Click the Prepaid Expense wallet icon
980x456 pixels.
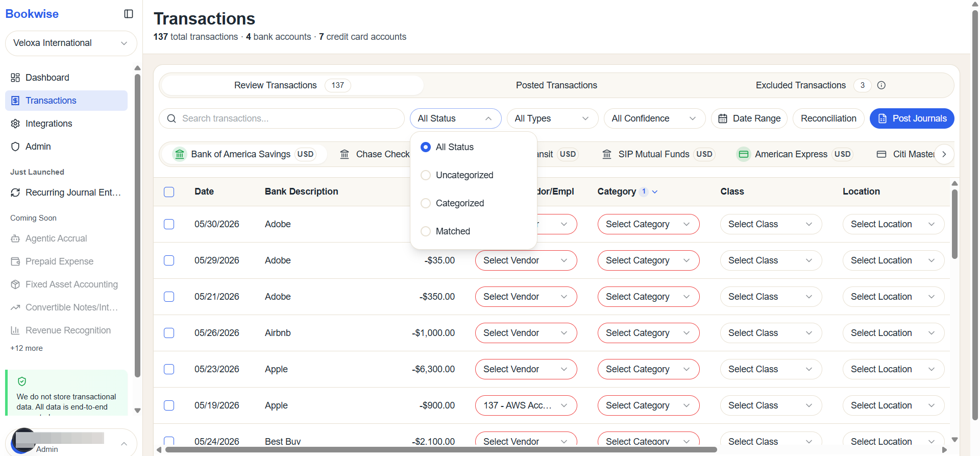click(x=15, y=261)
